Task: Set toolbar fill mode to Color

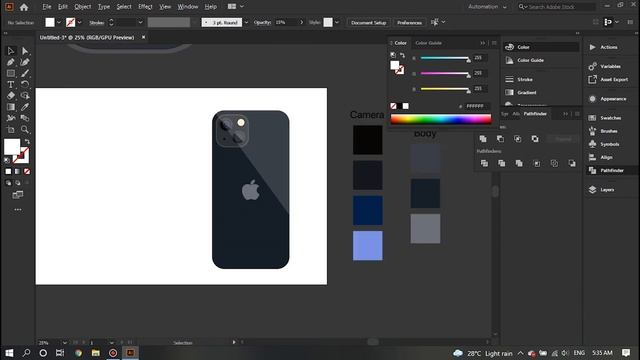Action: click(8, 171)
